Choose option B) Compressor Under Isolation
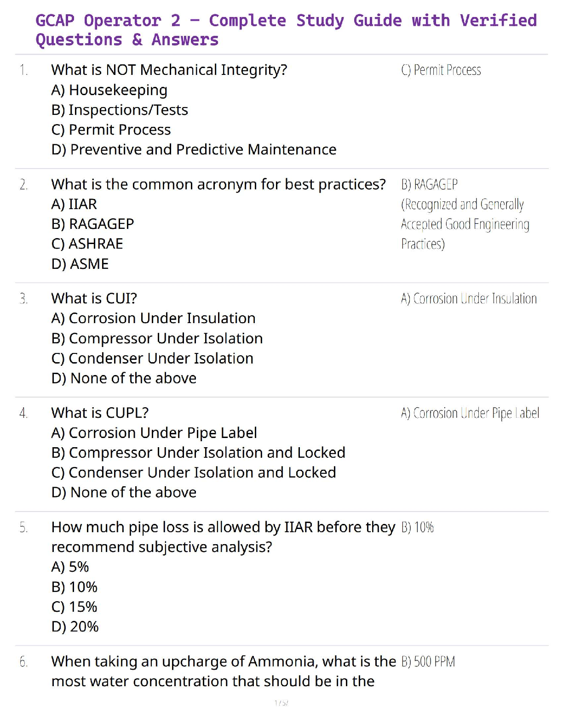 click(x=157, y=339)
